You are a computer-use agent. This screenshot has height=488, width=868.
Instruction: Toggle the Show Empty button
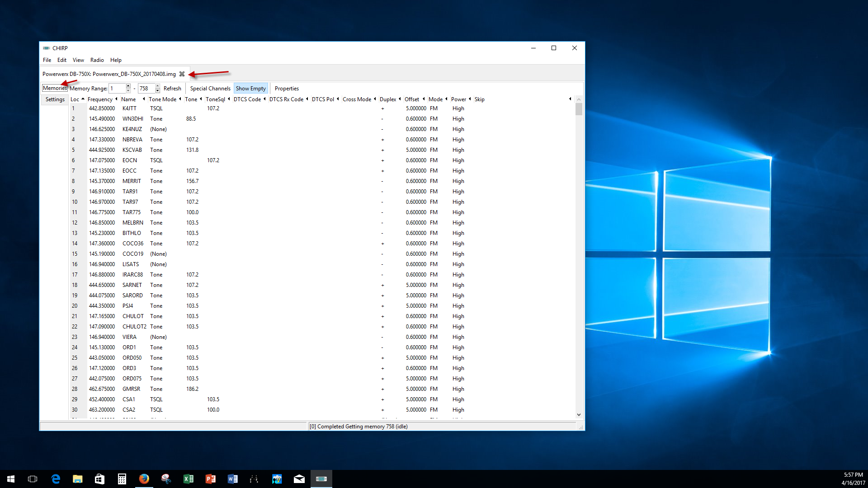[251, 89]
